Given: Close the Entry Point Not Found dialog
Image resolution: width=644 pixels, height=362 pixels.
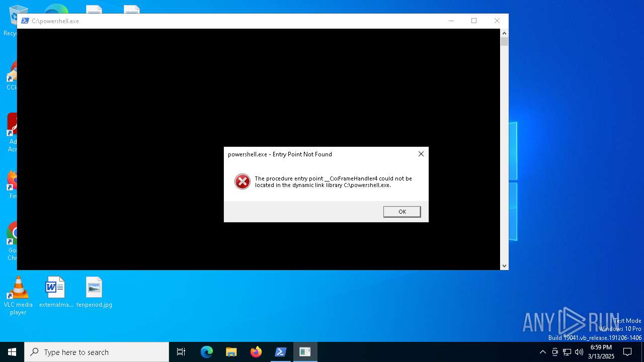Looking at the screenshot, I should pyautogui.click(x=421, y=154).
